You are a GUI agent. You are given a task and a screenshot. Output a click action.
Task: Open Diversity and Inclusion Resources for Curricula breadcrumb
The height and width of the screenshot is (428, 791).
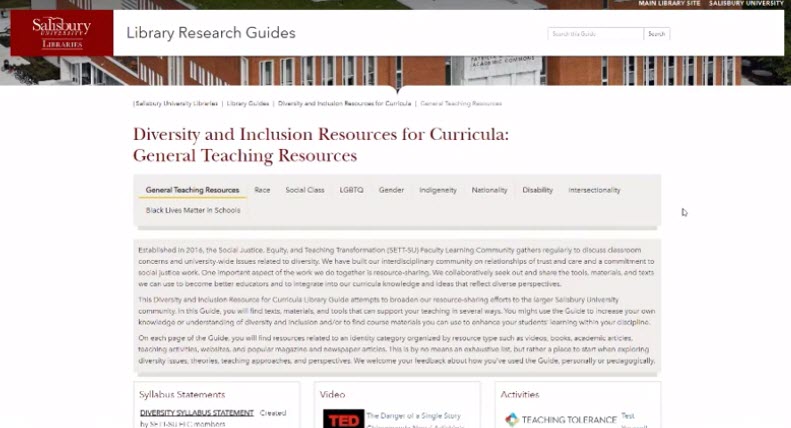(x=345, y=103)
